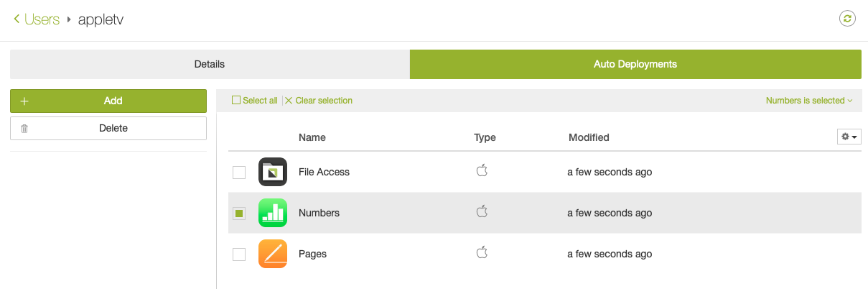Click the Apple type icon for Numbers
This screenshot has height=289, width=868.
[482, 211]
